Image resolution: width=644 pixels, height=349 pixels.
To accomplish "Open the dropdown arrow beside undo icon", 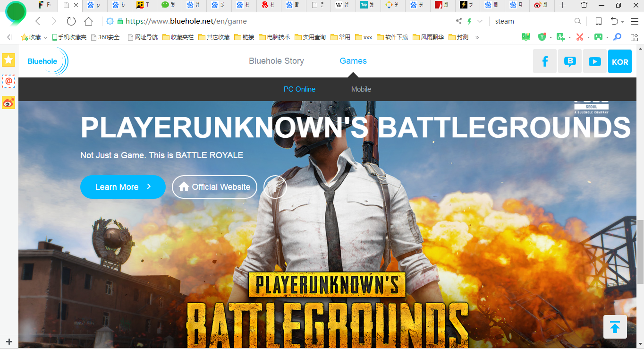I will pyautogui.click(x=623, y=22).
